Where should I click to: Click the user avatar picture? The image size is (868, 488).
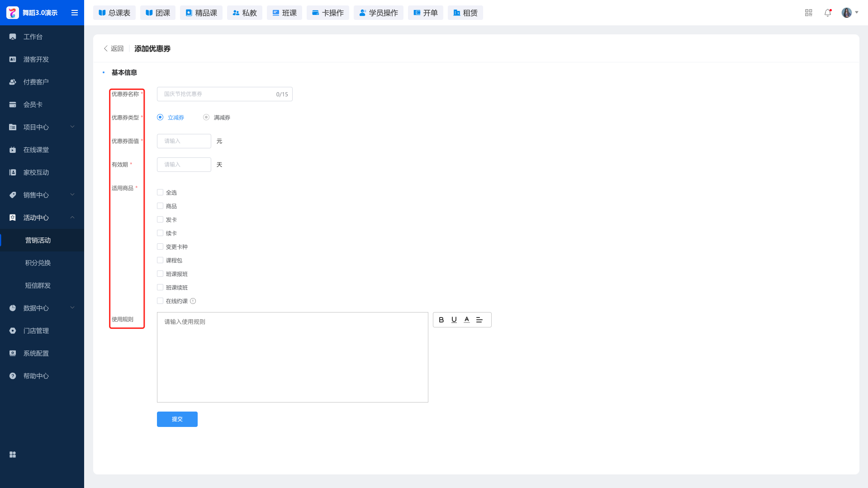click(847, 13)
